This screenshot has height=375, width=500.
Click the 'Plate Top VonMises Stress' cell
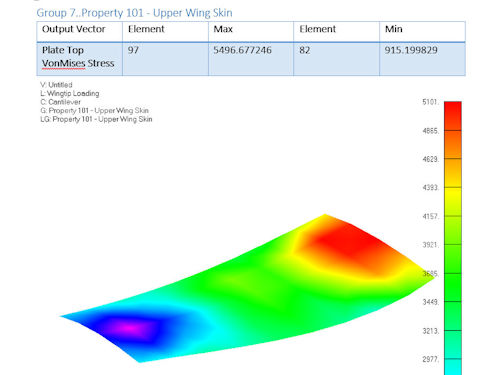click(80, 59)
